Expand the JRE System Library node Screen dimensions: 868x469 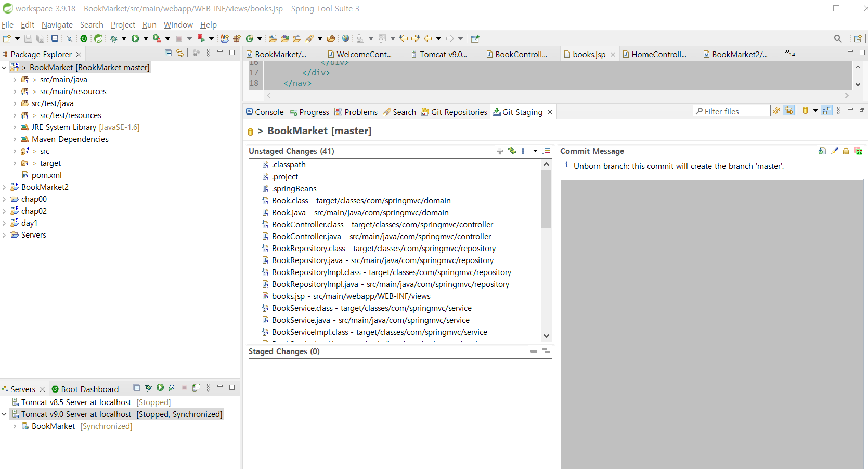[15, 127]
